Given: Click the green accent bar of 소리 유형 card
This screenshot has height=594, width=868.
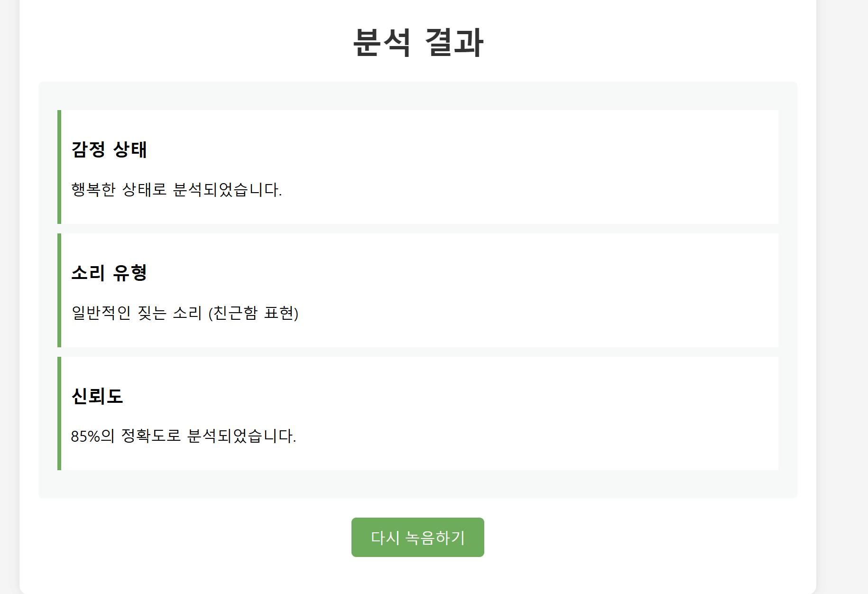Looking at the screenshot, I should [x=59, y=290].
